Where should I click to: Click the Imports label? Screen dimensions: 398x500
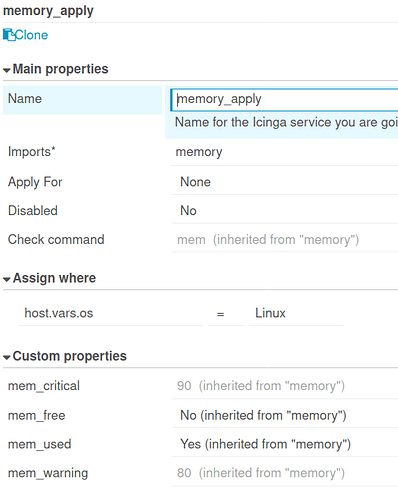pyautogui.click(x=32, y=152)
